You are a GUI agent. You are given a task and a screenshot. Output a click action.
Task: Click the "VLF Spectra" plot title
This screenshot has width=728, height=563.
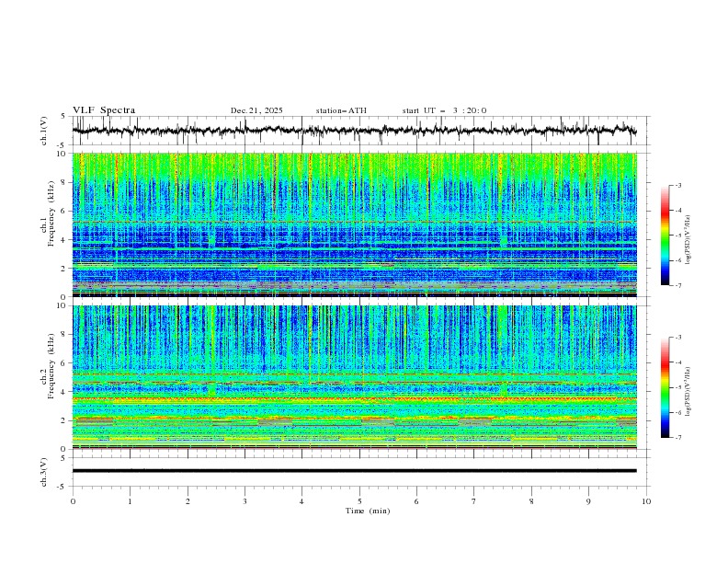pyautogui.click(x=104, y=110)
